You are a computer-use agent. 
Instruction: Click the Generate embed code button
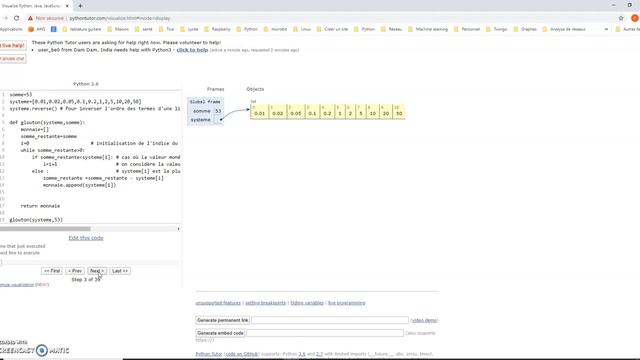(220, 333)
